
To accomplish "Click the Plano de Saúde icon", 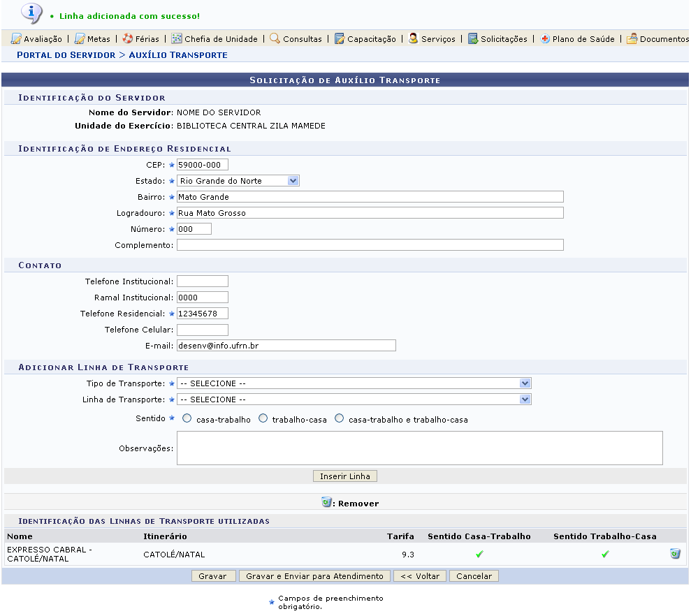I will (545, 39).
